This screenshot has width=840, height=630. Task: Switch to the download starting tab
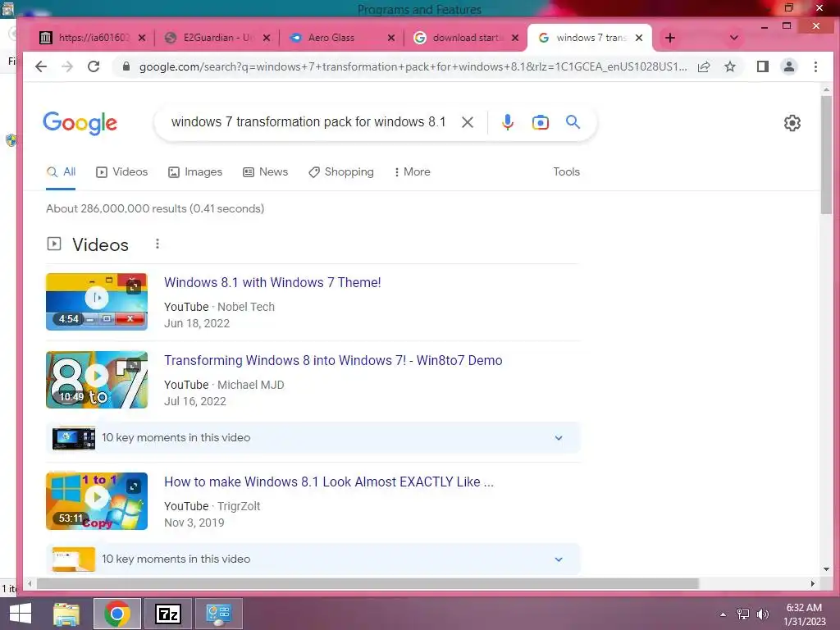[x=465, y=38]
